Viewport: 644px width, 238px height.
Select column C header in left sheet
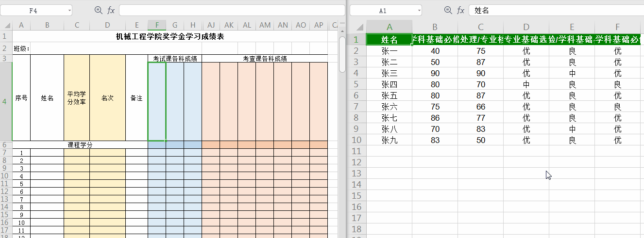(77, 25)
